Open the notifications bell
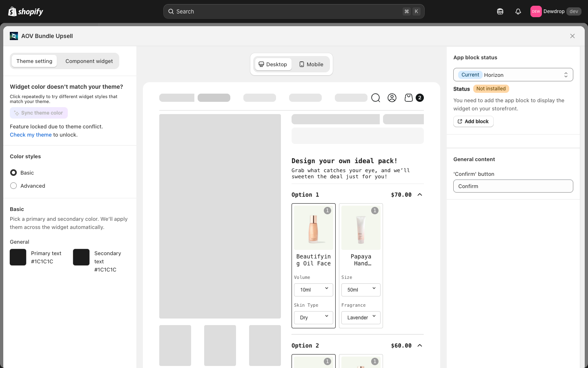 click(518, 11)
